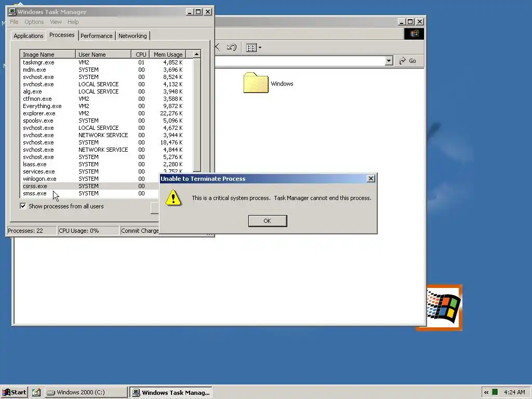
Task: Select the Everything.exe process row
Action: [106, 106]
